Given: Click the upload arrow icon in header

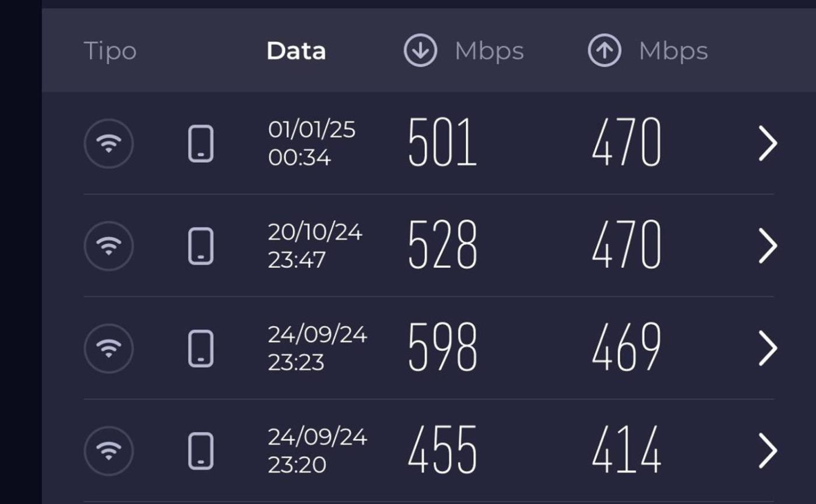Looking at the screenshot, I should pyautogui.click(x=604, y=50).
